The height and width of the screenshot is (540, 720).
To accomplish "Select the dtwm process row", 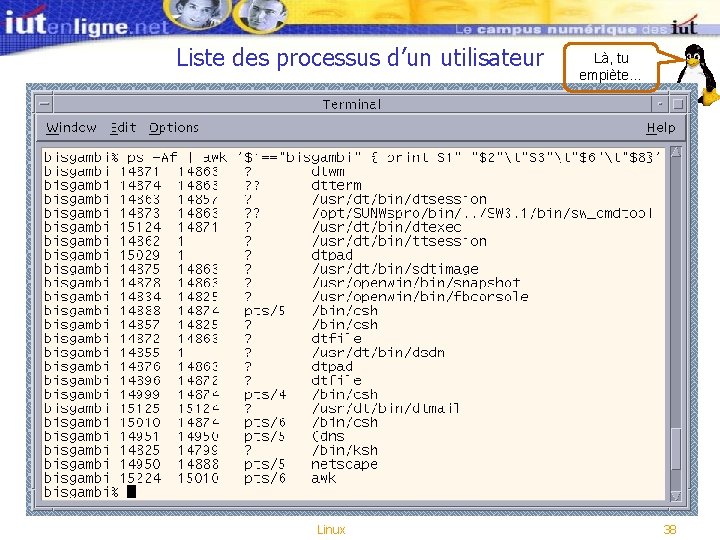I will point(194,171).
